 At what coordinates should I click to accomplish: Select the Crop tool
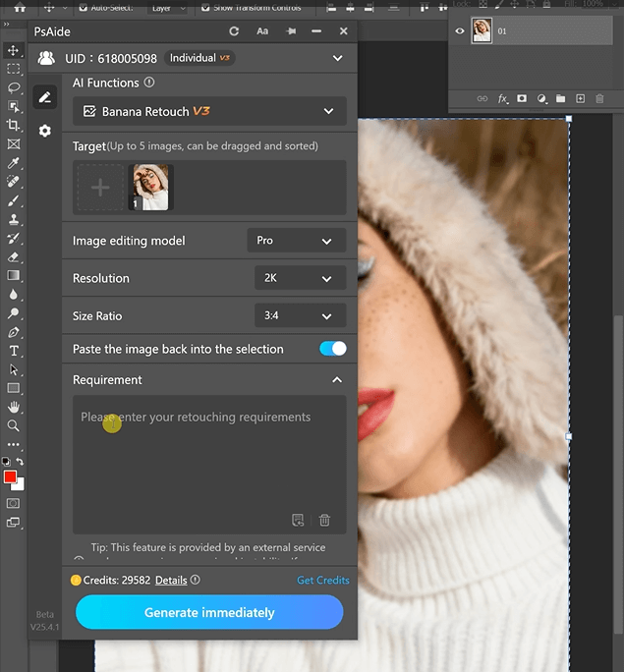14,125
